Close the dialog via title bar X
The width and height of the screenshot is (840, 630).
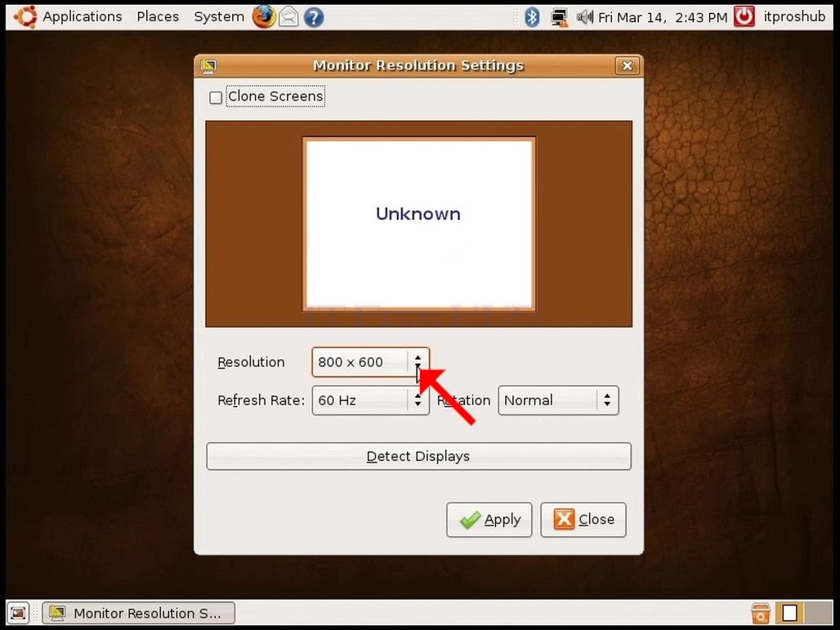pyautogui.click(x=628, y=66)
